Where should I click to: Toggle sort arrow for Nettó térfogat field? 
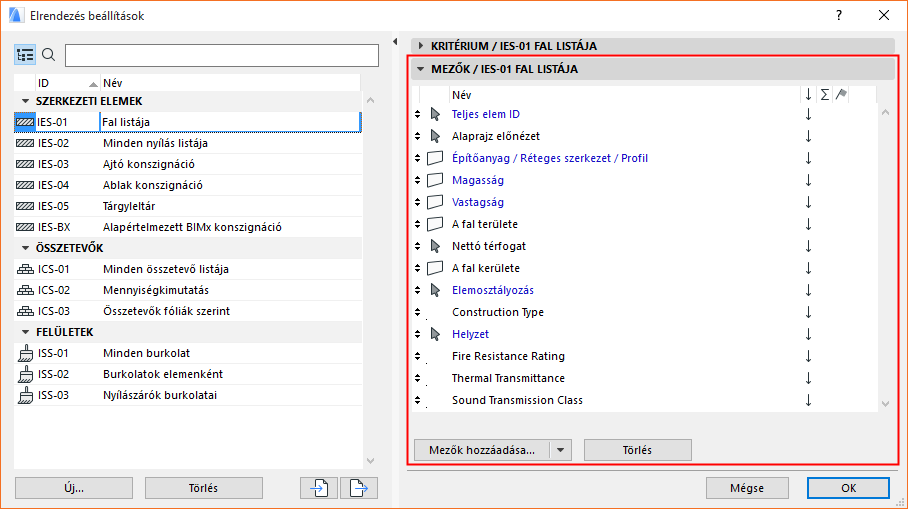(x=808, y=246)
